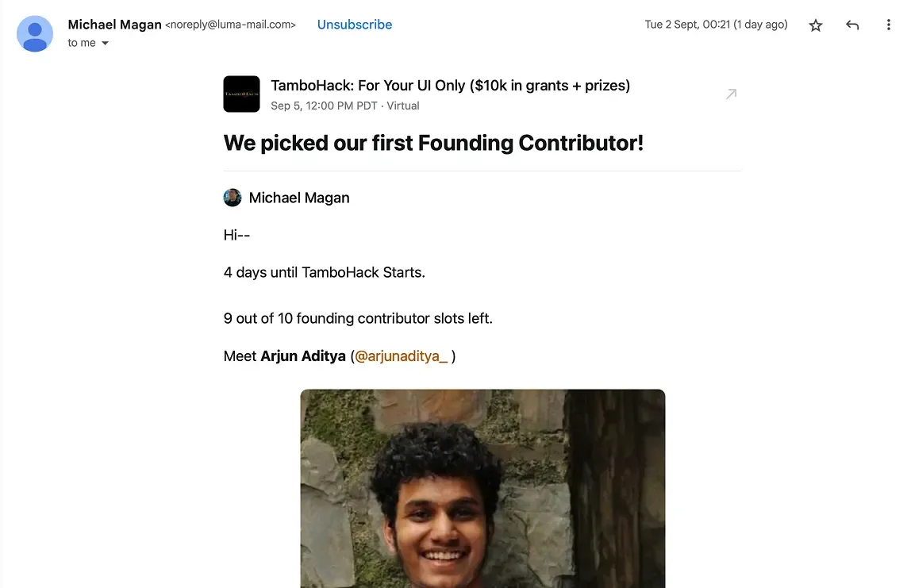Click the noreply@luma-mail.com sender address

(x=230, y=25)
